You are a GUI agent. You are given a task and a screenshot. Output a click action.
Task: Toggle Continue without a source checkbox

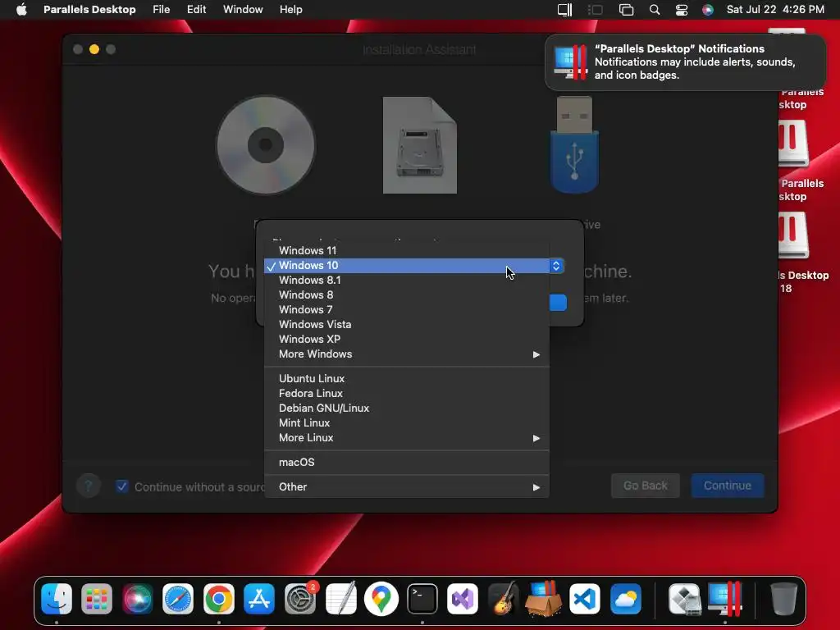[x=122, y=486]
